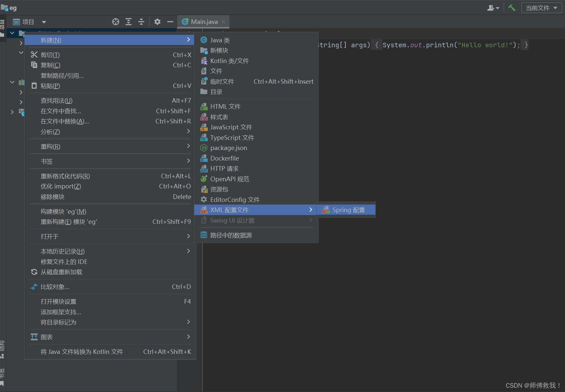This screenshot has width=565, height=392.
Task: Create a new 目录 directory
Action: pyautogui.click(x=256, y=92)
